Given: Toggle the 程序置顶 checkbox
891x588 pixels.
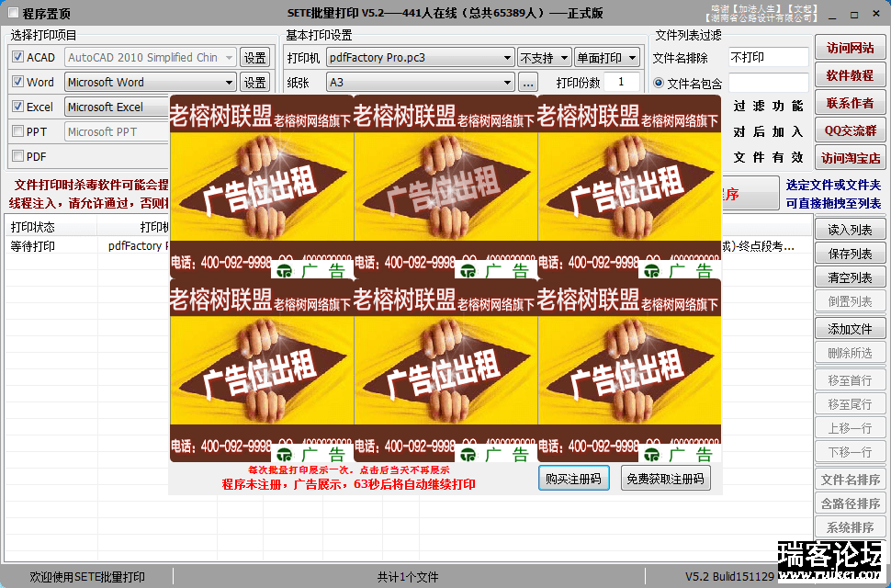Looking at the screenshot, I should click(14, 13).
